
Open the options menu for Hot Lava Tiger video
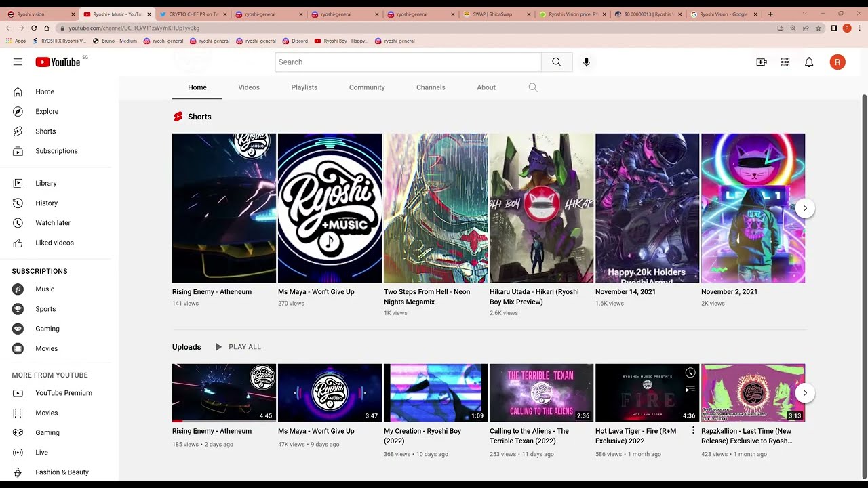[x=693, y=431]
